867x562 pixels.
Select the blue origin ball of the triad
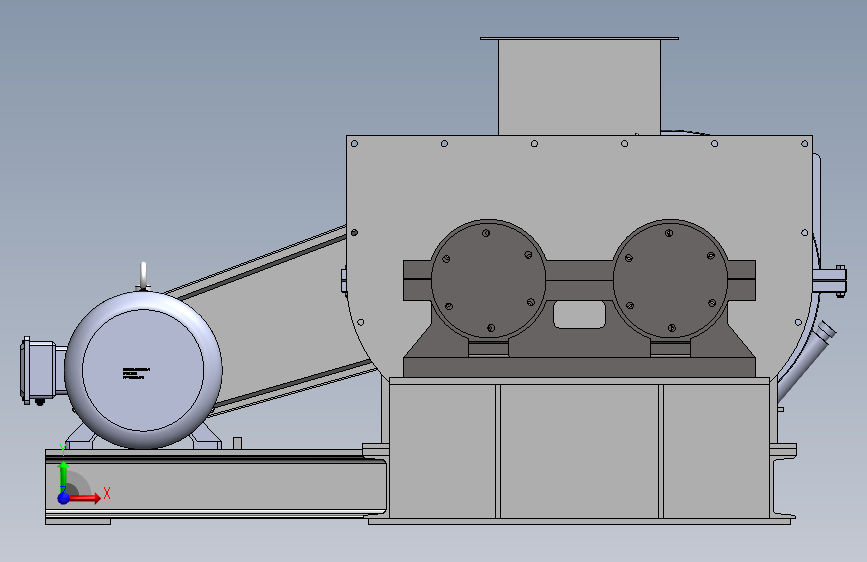point(64,498)
